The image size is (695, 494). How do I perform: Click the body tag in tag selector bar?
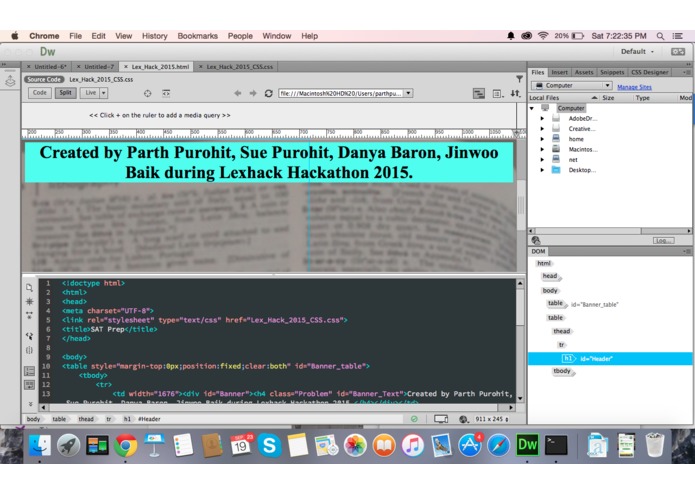(33, 419)
